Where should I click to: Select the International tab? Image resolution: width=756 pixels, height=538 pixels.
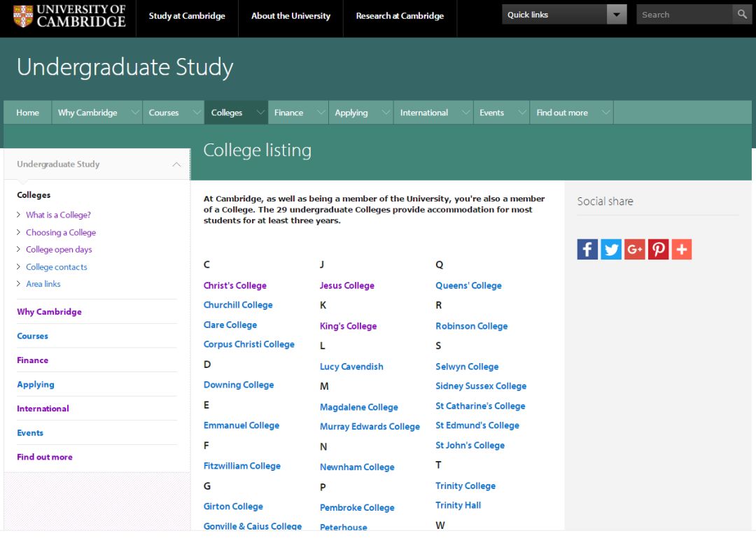pyautogui.click(x=424, y=113)
